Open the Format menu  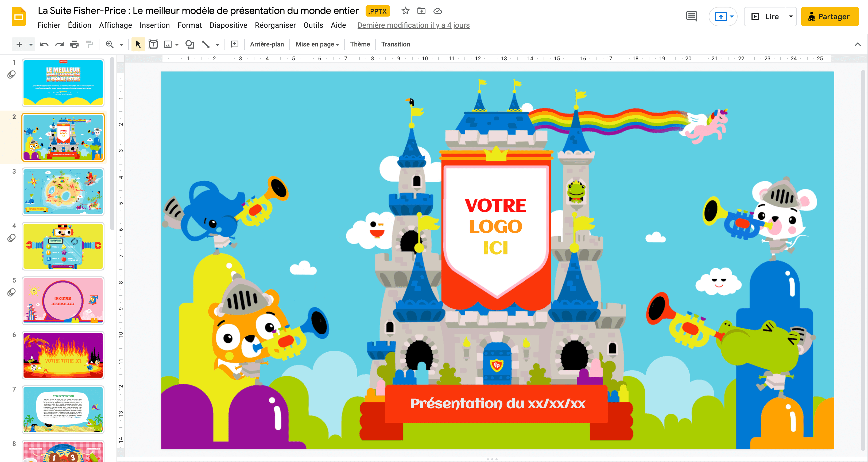coord(190,25)
